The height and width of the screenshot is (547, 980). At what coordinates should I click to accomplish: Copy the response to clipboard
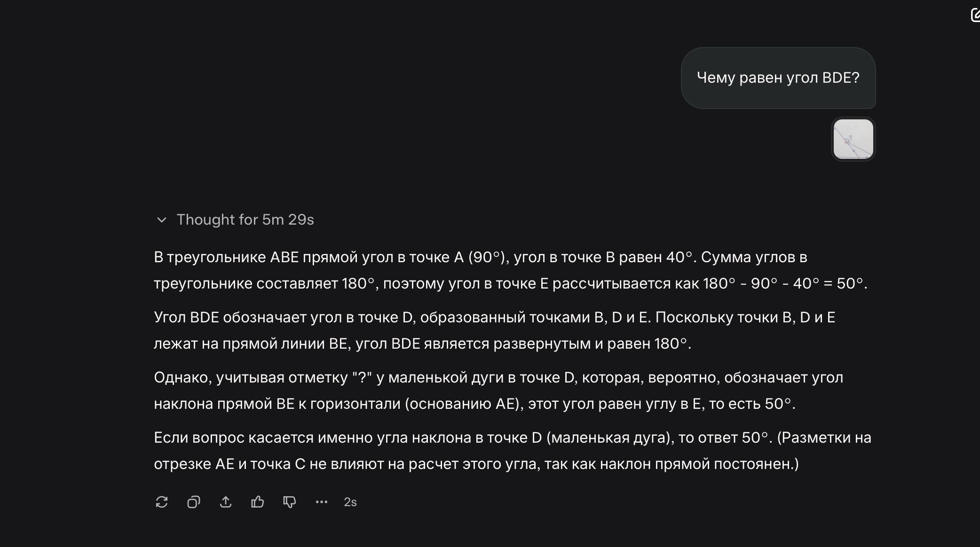point(194,502)
